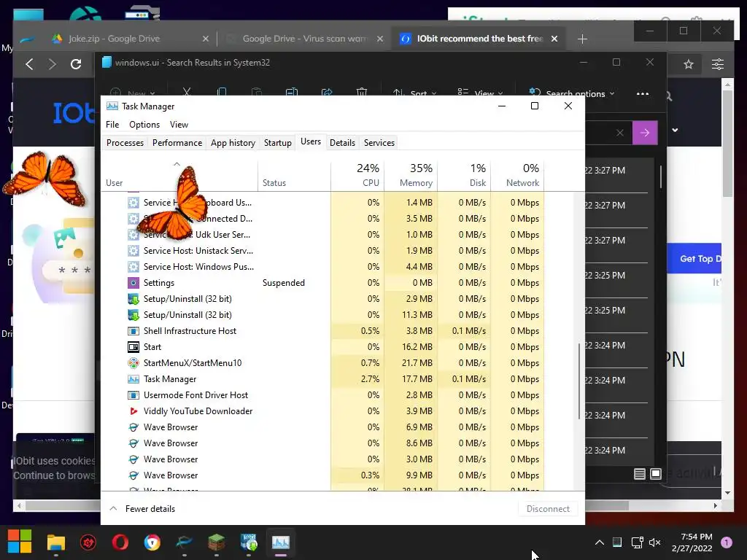Image resolution: width=747 pixels, height=560 pixels.
Task: Switch to the Details tab
Action: point(343,142)
